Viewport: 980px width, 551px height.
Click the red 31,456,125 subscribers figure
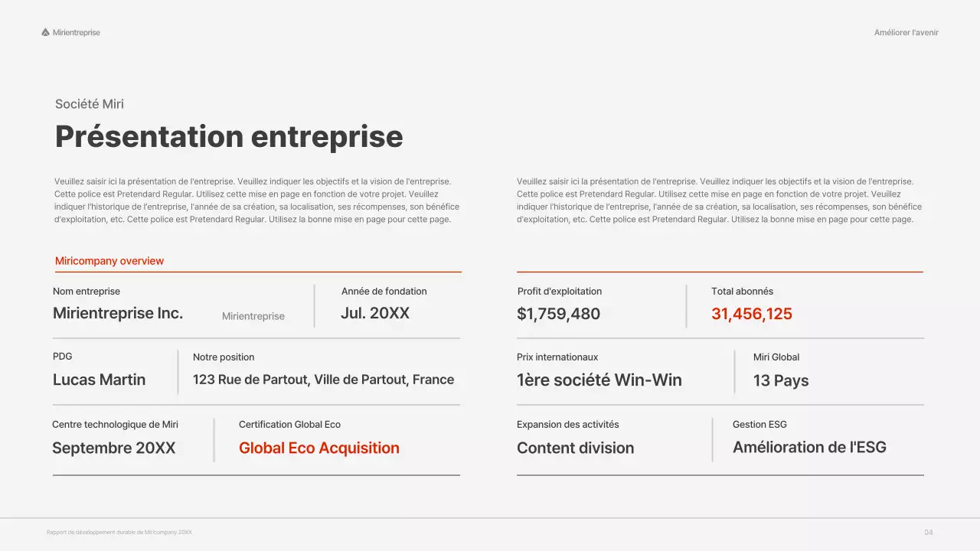(752, 314)
